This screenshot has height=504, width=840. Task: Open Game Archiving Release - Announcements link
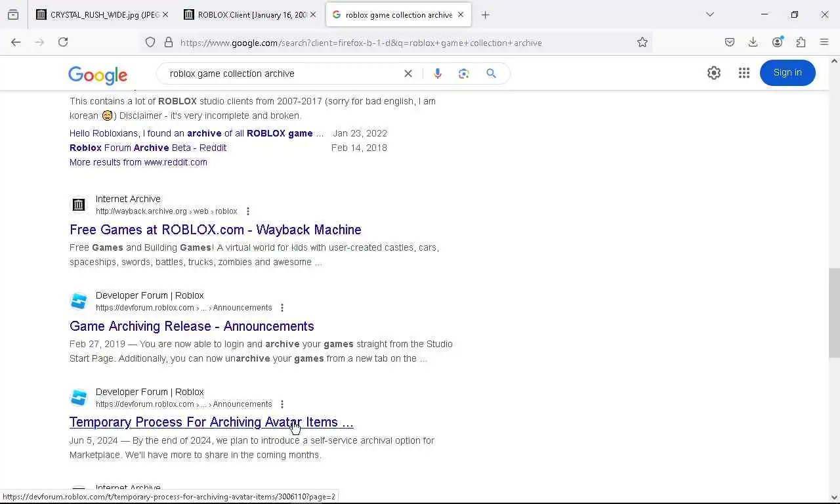(192, 326)
